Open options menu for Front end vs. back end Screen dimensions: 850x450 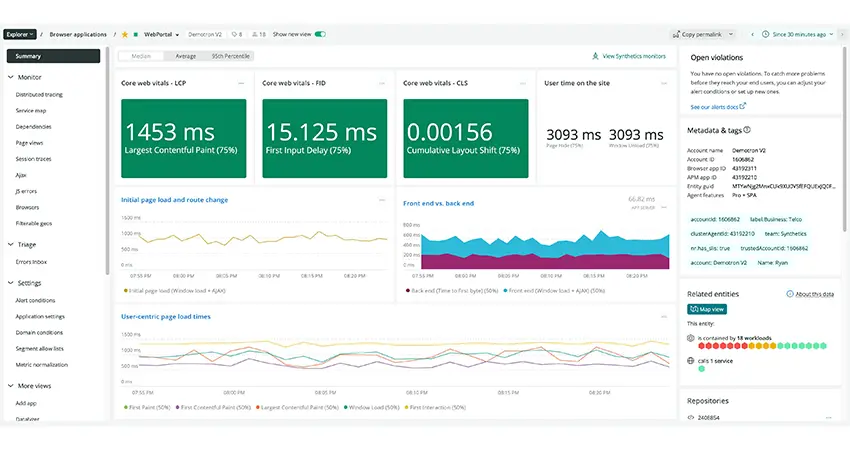(664, 207)
